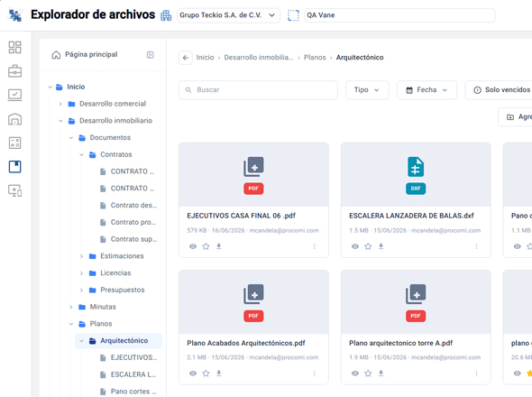Collapse the Inicio tree node
The width and height of the screenshot is (532, 397).
[50, 87]
